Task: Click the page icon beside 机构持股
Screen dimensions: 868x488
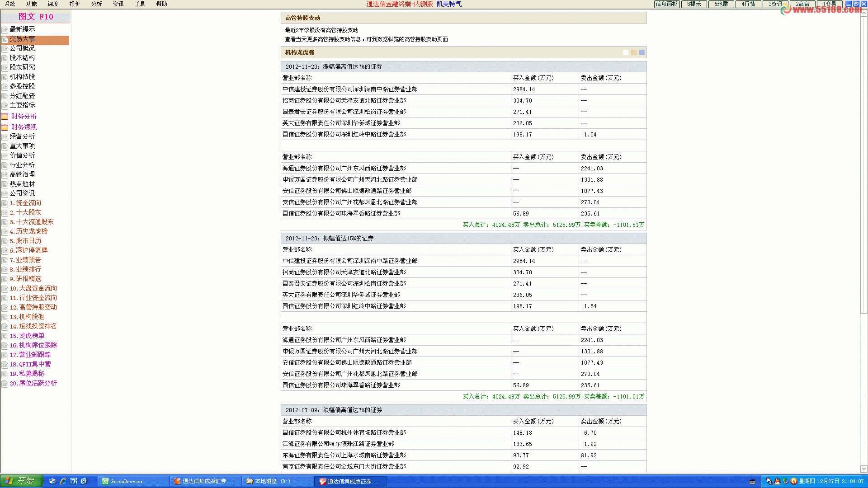Action: 5,77
